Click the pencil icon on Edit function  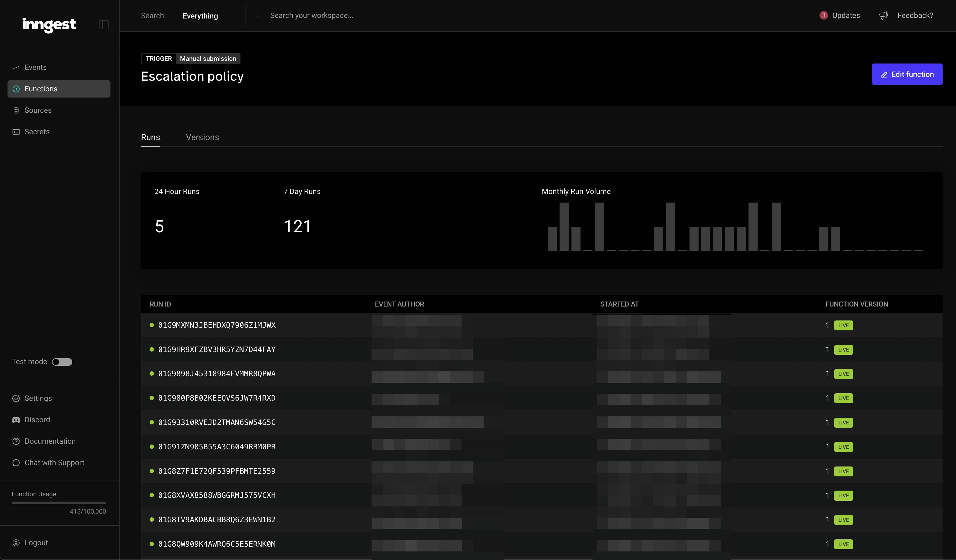coord(884,75)
